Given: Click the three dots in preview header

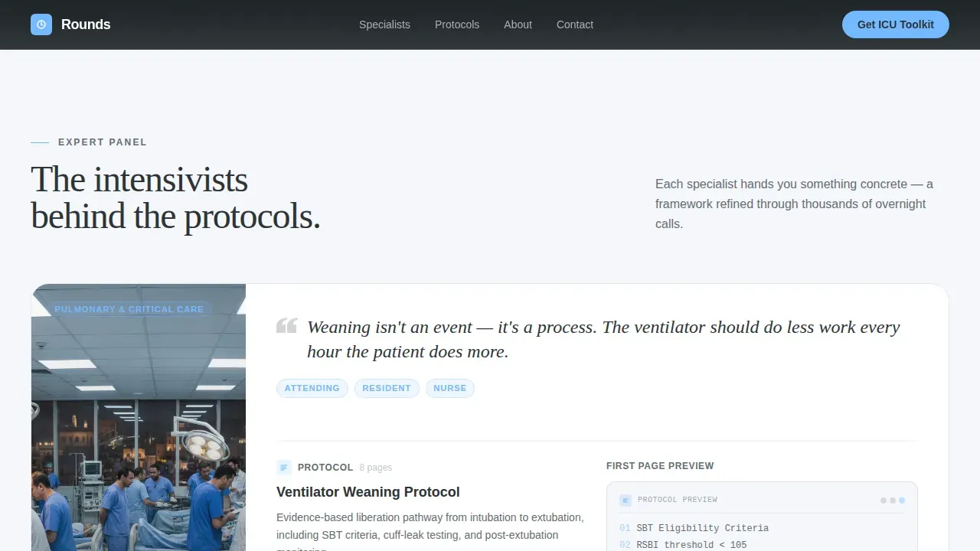Looking at the screenshot, I should 893,500.
